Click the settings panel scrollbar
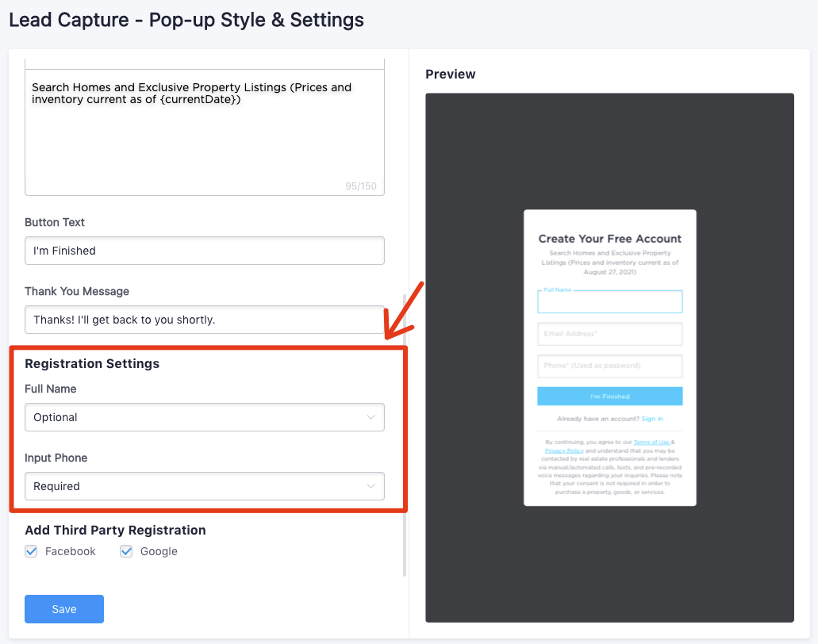The width and height of the screenshot is (818, 644). [405, 317]
